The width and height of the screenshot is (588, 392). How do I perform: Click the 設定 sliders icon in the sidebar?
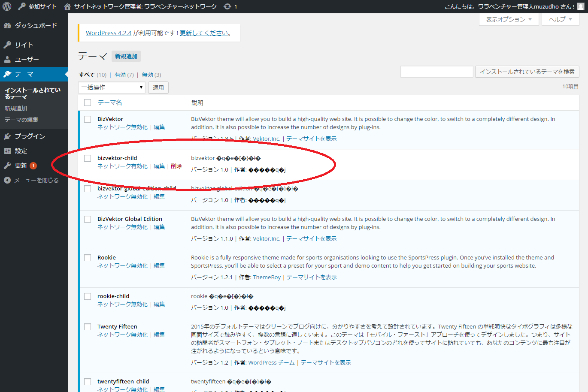click(7, 151)
